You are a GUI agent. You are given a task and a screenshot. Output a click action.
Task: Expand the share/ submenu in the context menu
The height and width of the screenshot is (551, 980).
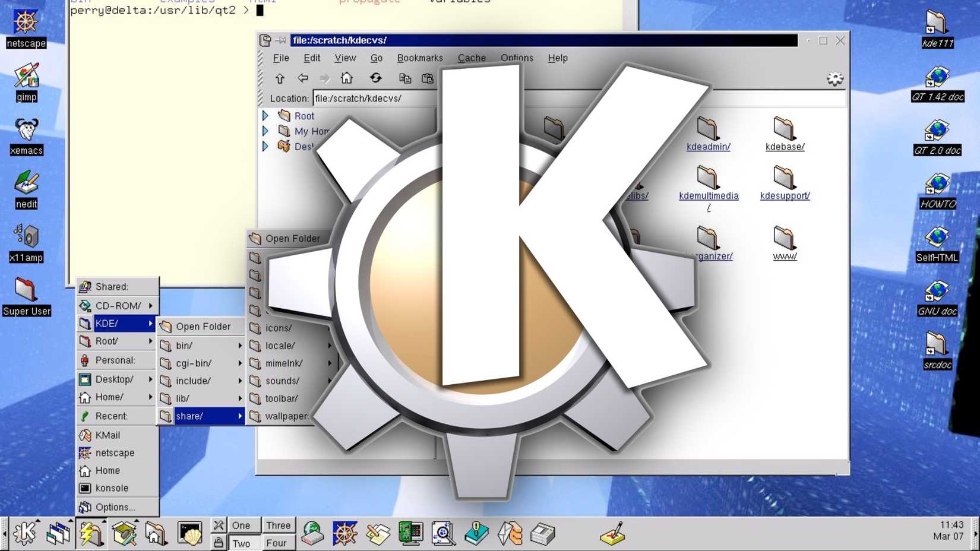[x=202, y=416]
